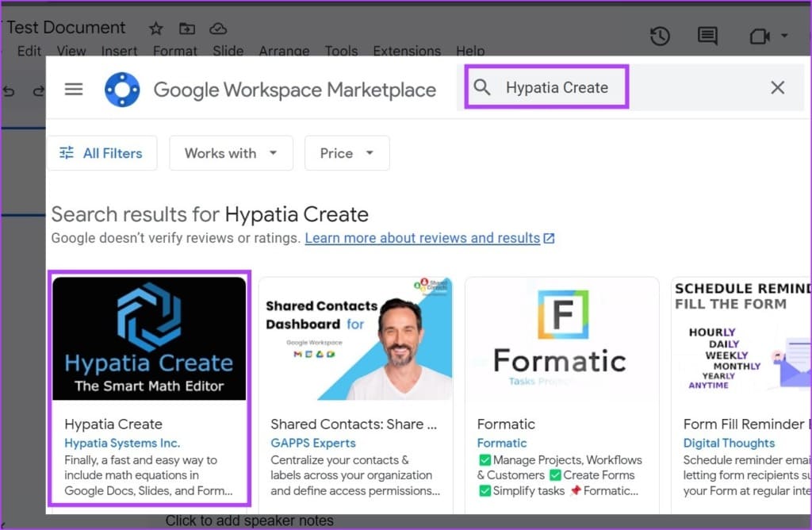812x530 pixels.
Task: Open the Marketplace hamburger menu
Action: [x=74, y=89]
